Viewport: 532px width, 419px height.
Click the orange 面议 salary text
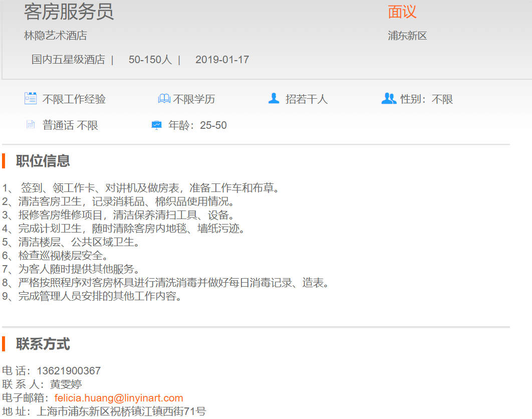[402, 12]
